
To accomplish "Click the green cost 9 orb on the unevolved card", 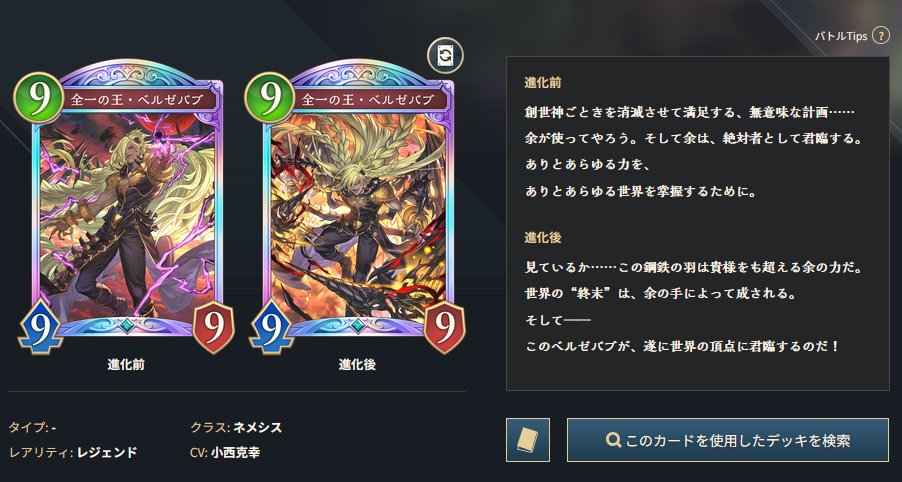I will coord(38,98).
